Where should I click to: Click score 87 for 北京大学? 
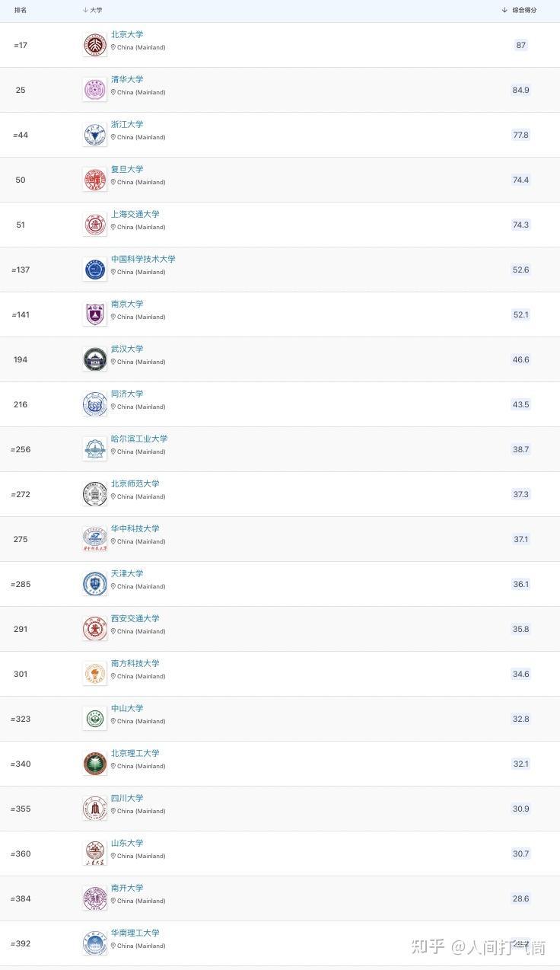520,45
